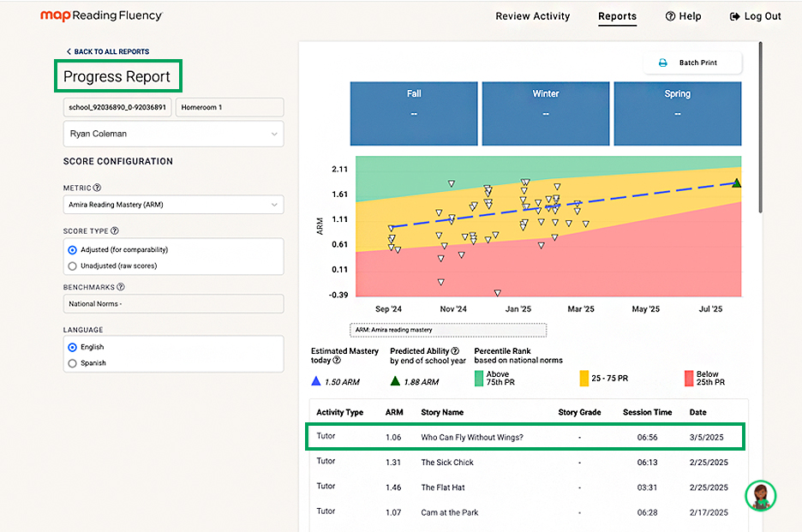Open the Reports menu item
The width and height of the screenshot is (802, 532).
[618, 16]
